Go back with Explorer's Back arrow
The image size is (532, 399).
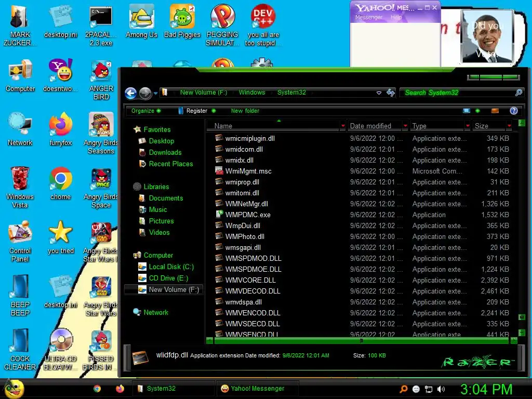tap(130, 93)
